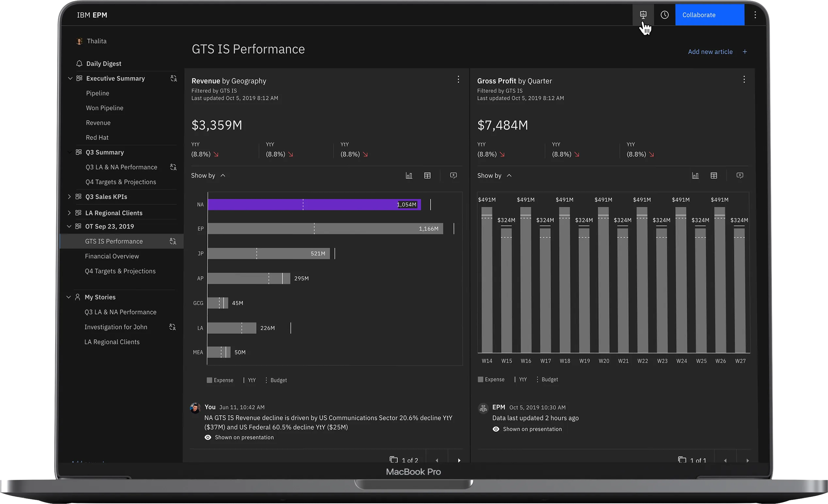Open the history clock icon
The width and height of the screenshot is (828, 504).
(664, 15)
